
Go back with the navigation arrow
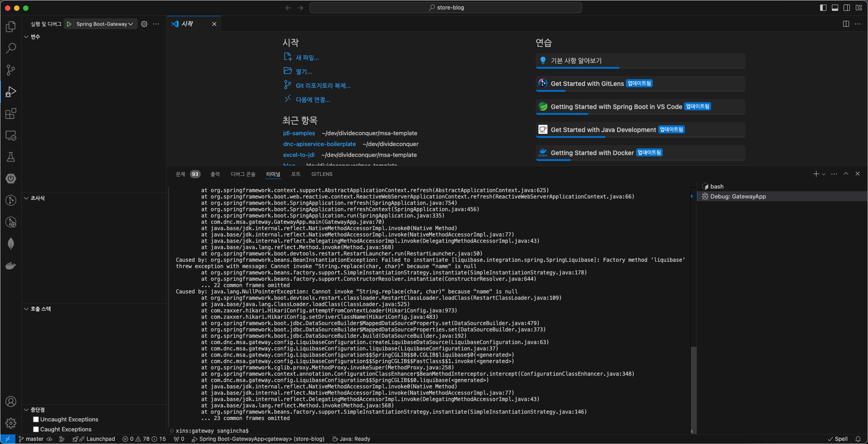pos(288,8)
